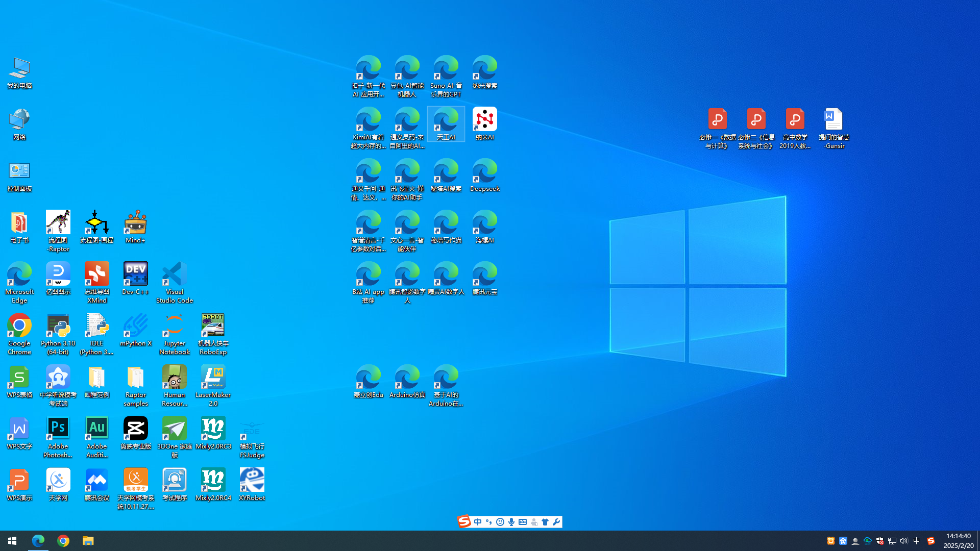Select the Jupyter Notebook shortcut
This screenshot has width=980, height=551.
(175, 335)
